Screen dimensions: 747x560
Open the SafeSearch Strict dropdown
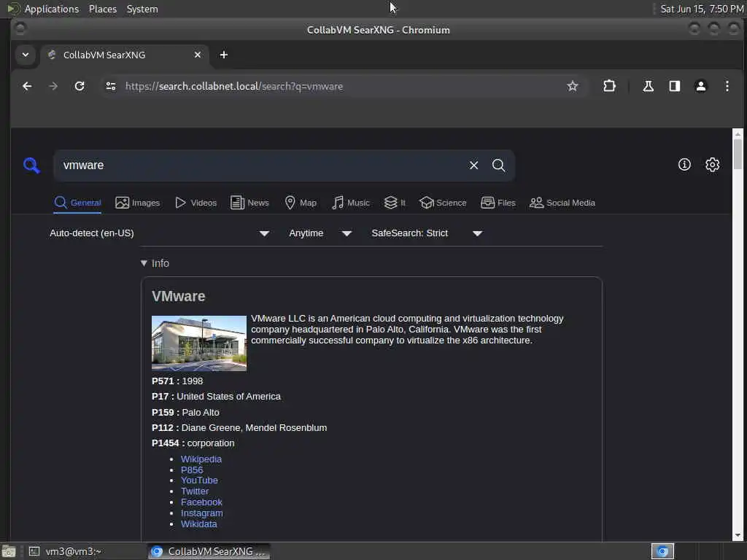pyautogui.click(x=427, y=233)
